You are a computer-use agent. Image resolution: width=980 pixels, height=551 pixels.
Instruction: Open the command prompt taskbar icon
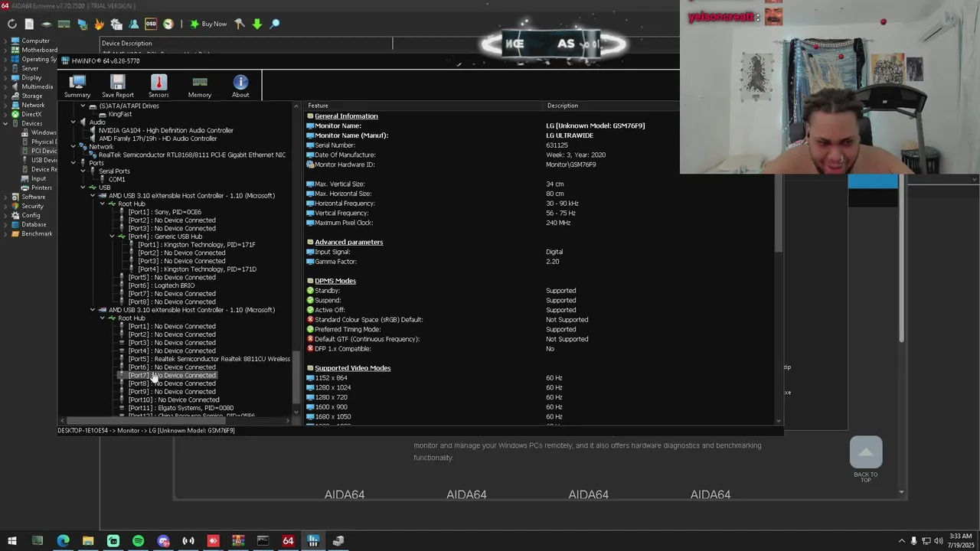pyautogui.click(x=263, y=541)
